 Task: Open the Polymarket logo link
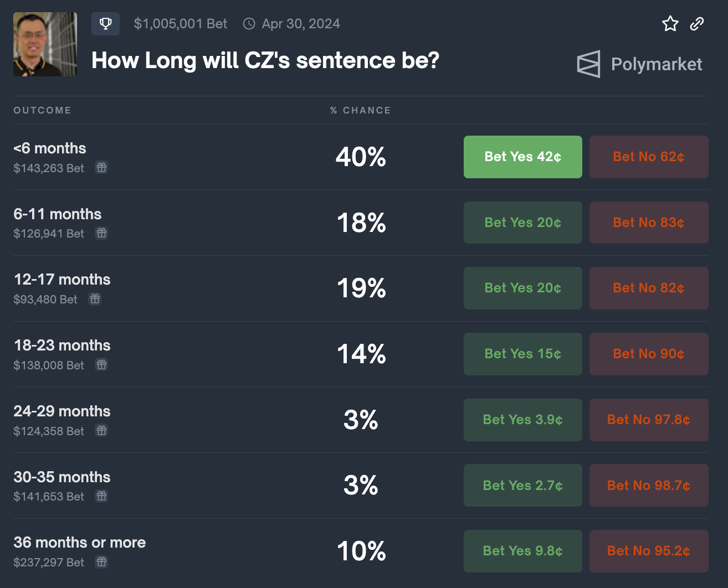(640, 64)
